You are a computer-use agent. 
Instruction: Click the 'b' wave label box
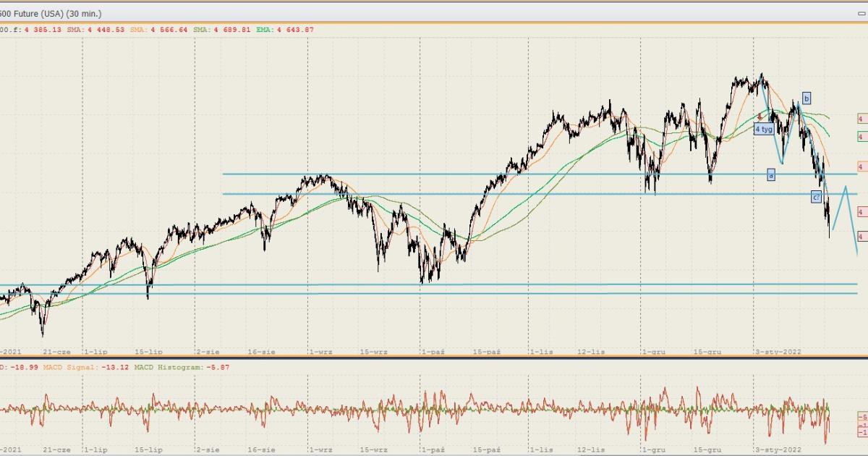pos(807,98)
